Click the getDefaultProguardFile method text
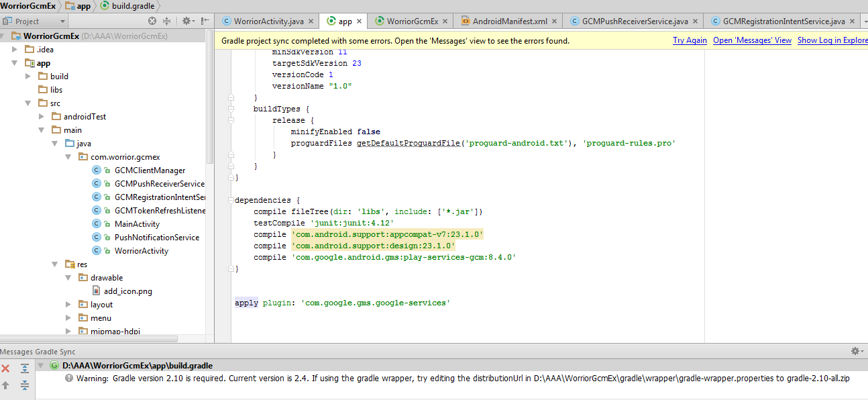The image size is (868, 400). pyautogui.click(x=409, y=143)
